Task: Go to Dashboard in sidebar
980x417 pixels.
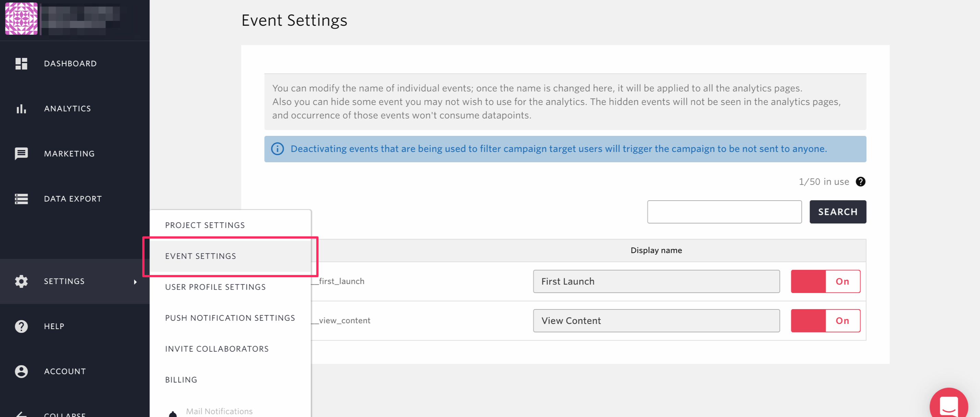Action: tap(70, 63)
